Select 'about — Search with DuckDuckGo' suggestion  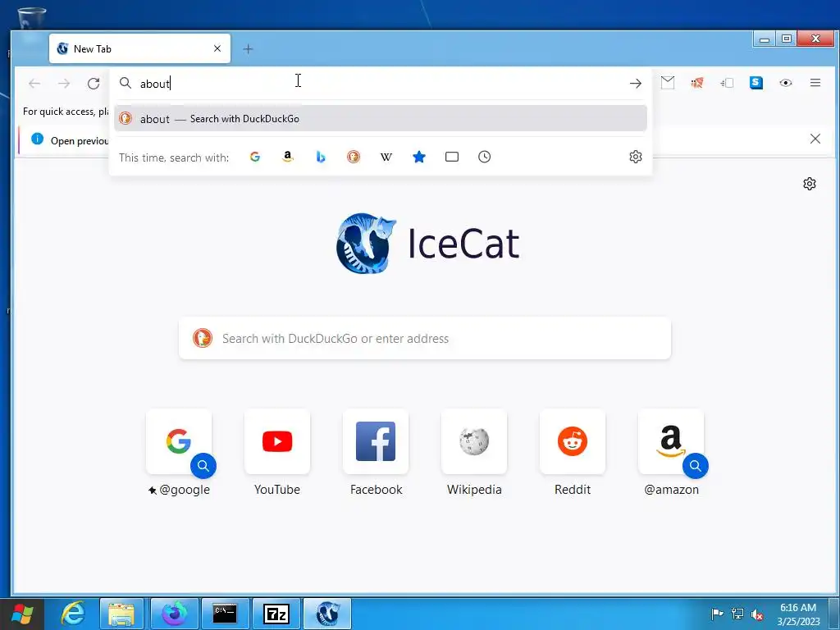point(381,118)
